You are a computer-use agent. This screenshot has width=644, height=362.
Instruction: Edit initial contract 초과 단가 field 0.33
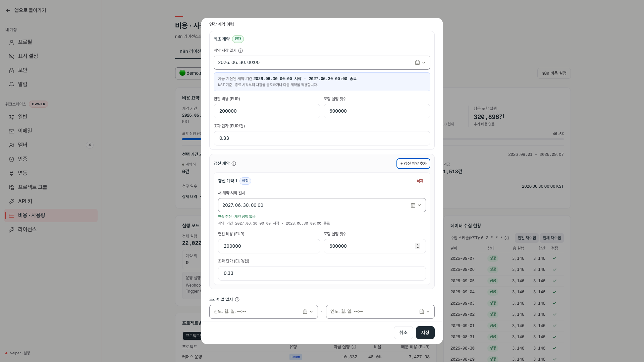pyautogui.click(x=322, y=138)
